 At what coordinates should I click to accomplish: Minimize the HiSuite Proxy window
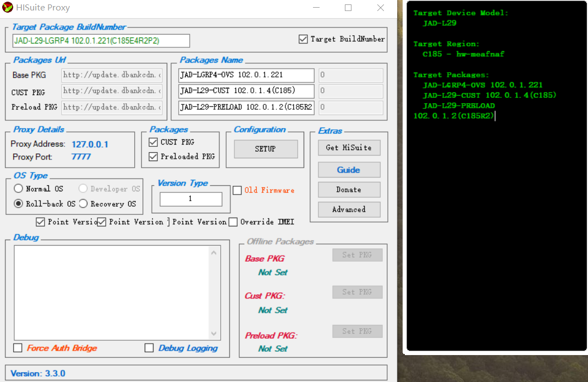316,8
